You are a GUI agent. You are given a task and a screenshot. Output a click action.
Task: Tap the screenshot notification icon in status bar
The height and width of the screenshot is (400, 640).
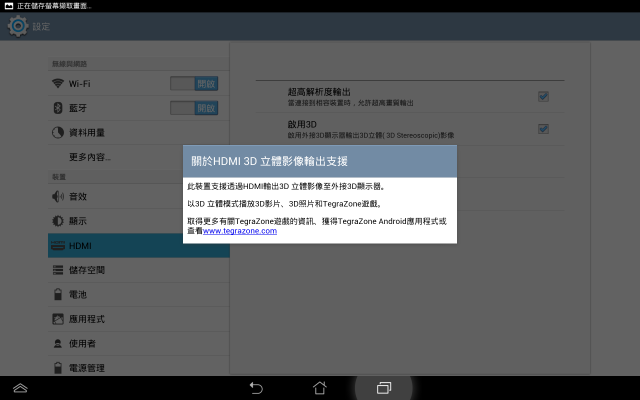(x=9, y=6)
